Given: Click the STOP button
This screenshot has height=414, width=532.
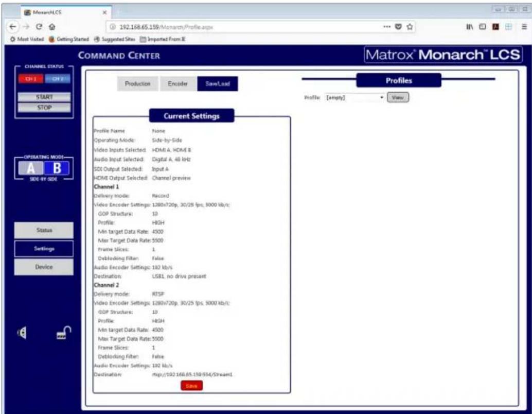Looking at the screenshot, I should pos(44,107).
